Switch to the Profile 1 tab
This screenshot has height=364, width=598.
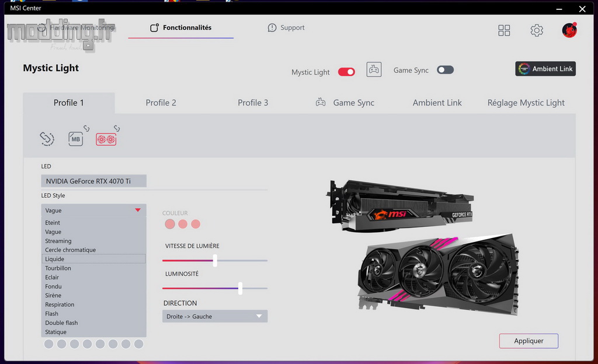click(69, 103)
